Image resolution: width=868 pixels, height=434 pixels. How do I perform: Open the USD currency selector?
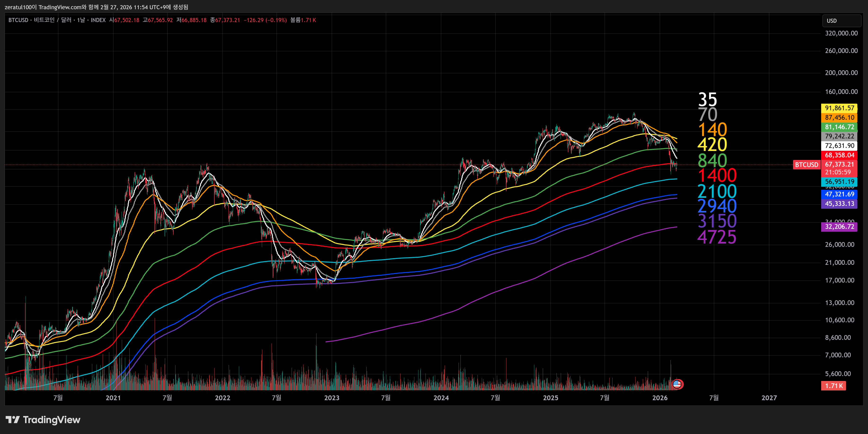coord(841,21)
